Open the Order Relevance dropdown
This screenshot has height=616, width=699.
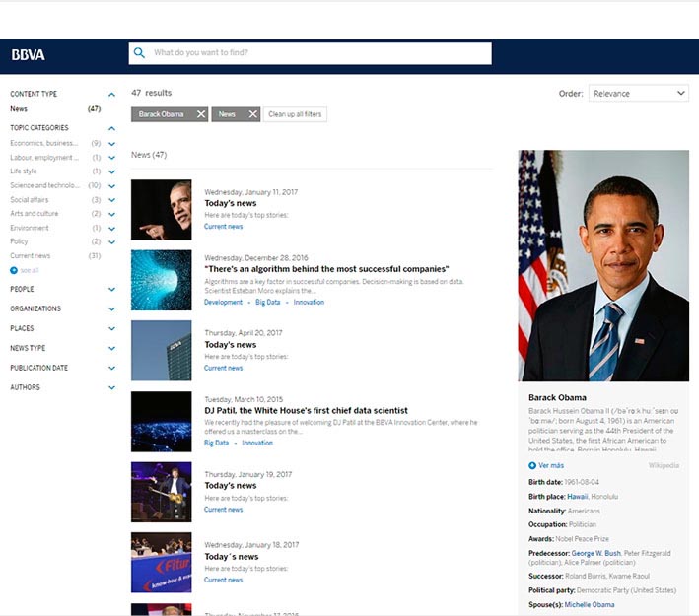(x=639, y=94)
